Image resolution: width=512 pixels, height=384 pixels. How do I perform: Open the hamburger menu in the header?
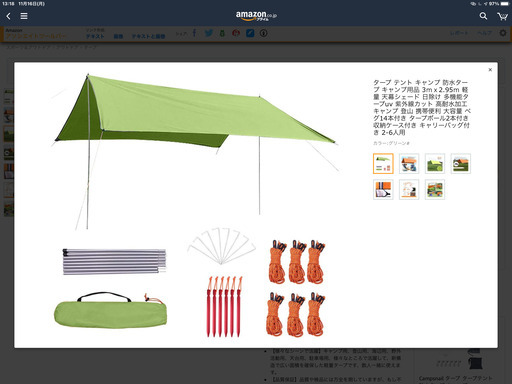point(24,16)
